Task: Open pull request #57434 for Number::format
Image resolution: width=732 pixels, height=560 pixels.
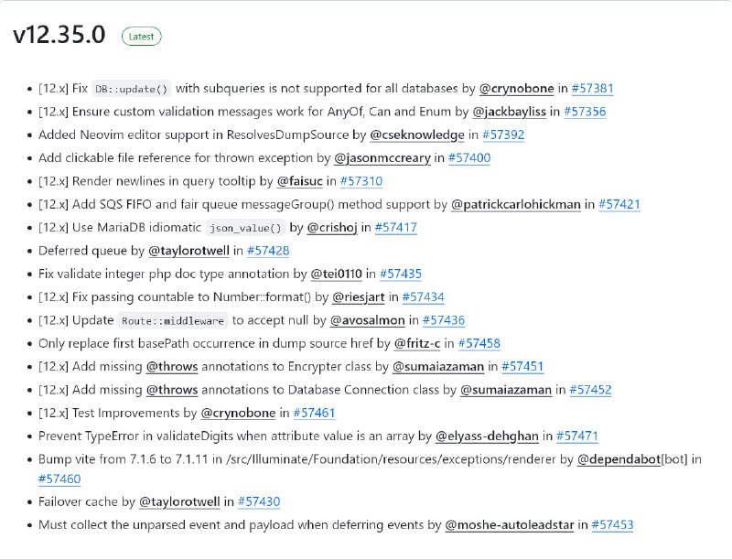Action: [x=423, y=296]
